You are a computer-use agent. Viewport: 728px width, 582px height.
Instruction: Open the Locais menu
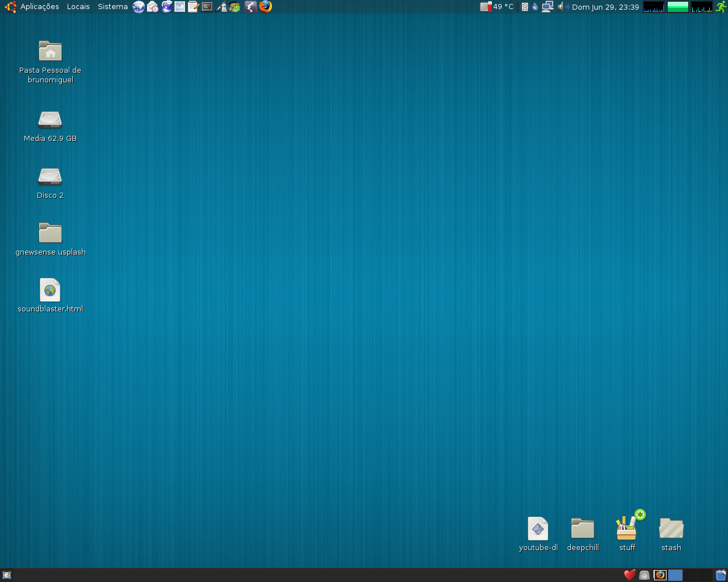78,7
